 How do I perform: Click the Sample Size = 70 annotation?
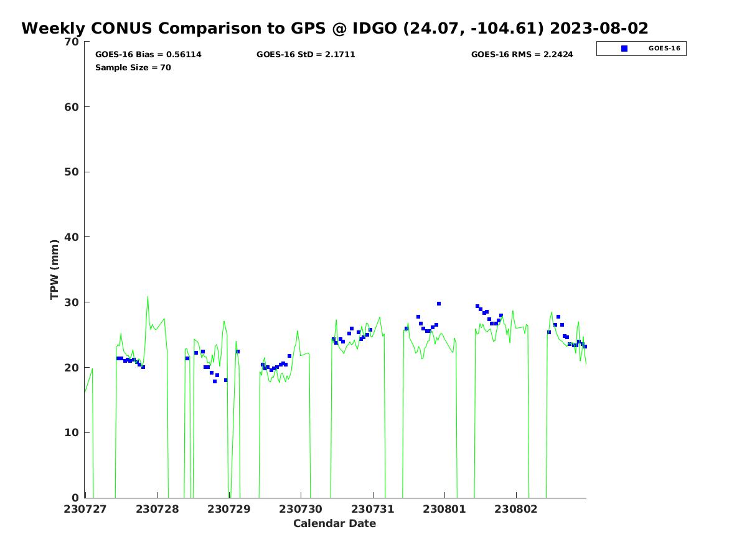[133, 68]
